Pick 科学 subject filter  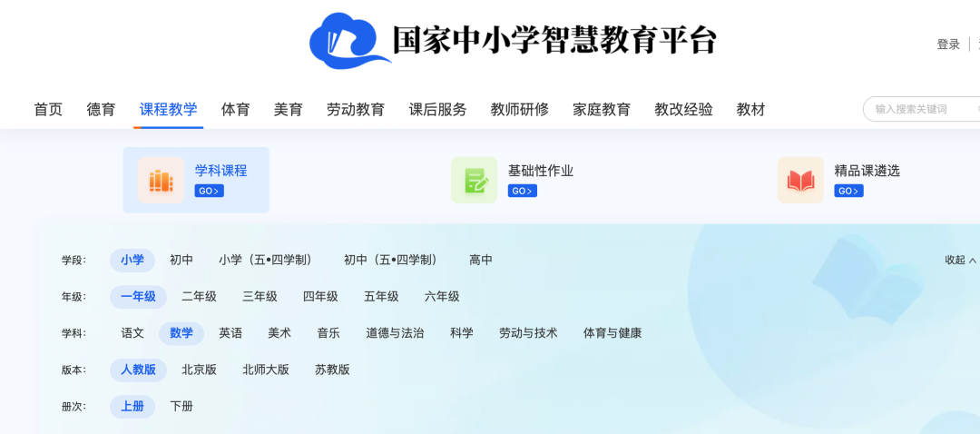point(462,333)
